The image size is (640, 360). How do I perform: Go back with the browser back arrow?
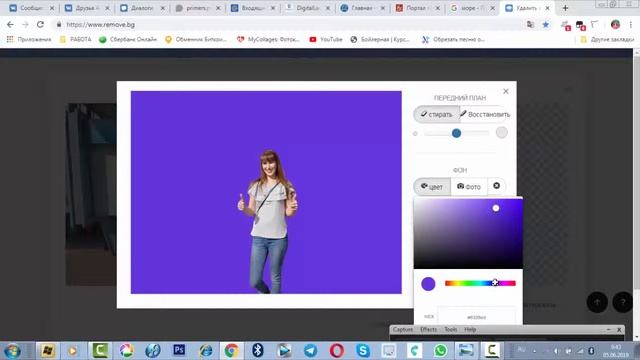(10, 24)
